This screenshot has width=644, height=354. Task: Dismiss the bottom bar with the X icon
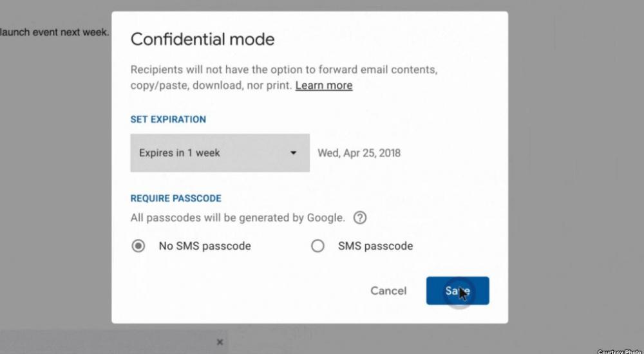(x=220, y=342)
